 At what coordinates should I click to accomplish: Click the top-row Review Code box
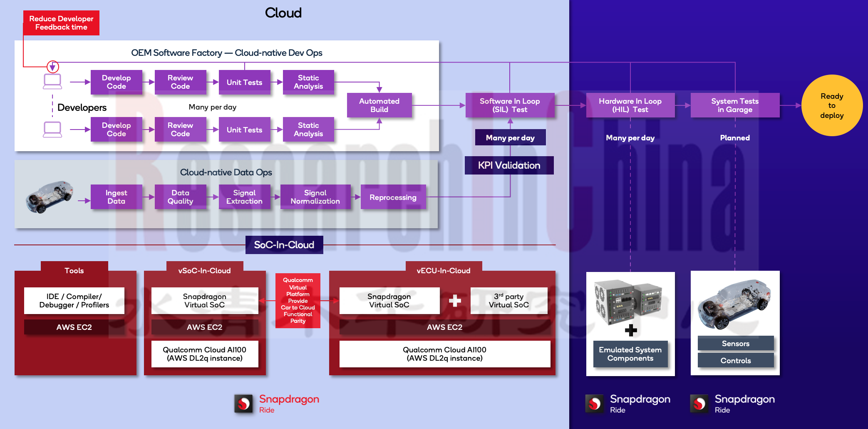click(x=181, y=82)
